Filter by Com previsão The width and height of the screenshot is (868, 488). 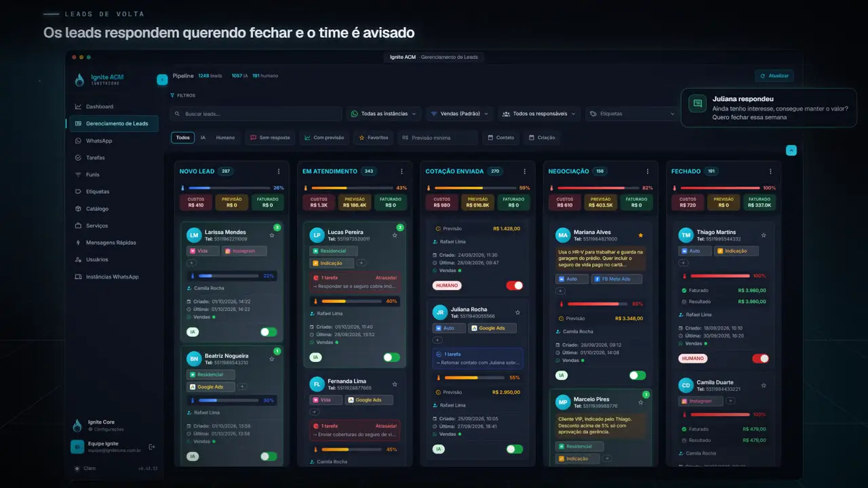(324, 138)
